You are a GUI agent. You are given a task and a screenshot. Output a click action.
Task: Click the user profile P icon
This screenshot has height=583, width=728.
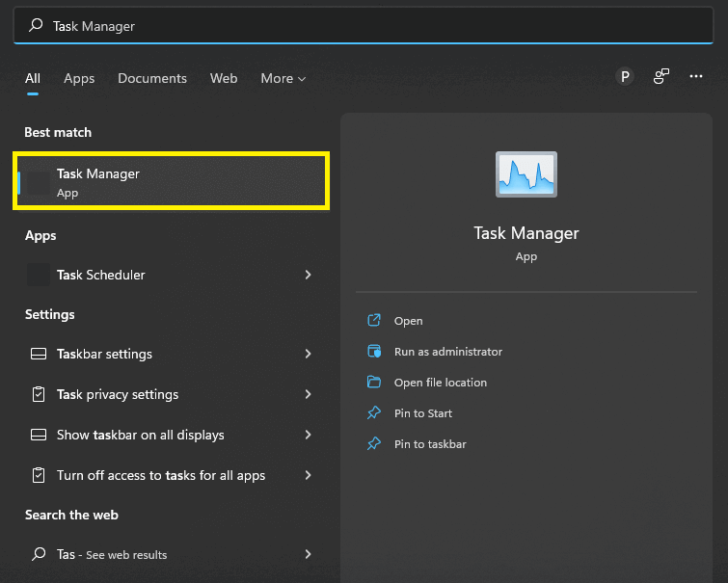click(625, 77)
